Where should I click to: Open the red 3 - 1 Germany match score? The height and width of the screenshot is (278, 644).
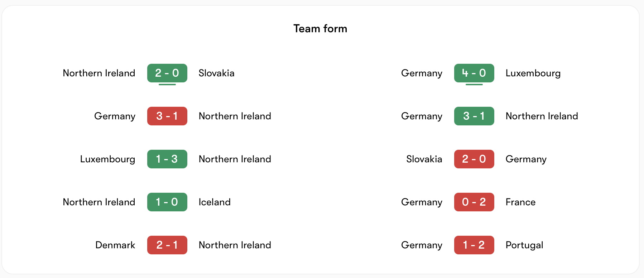[x=167, y=116]
